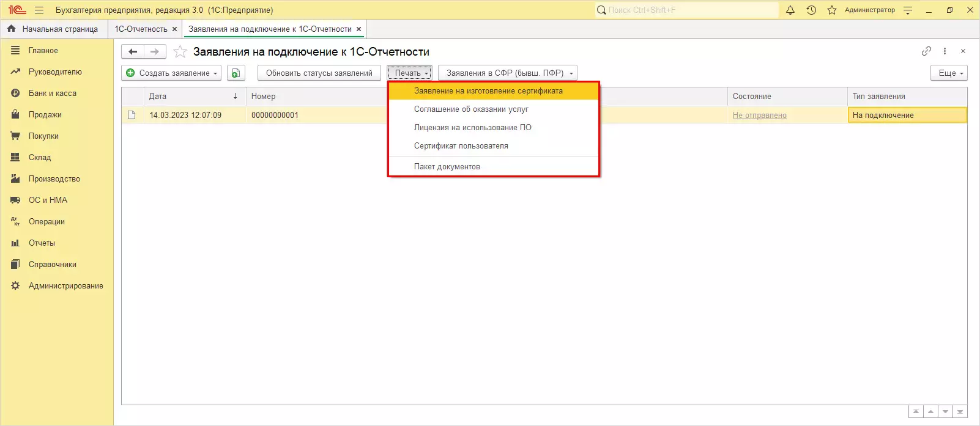Screen dimensions: 980x426
Task: Select Заявление на изготовление сертификата
Action: [494, 91]
